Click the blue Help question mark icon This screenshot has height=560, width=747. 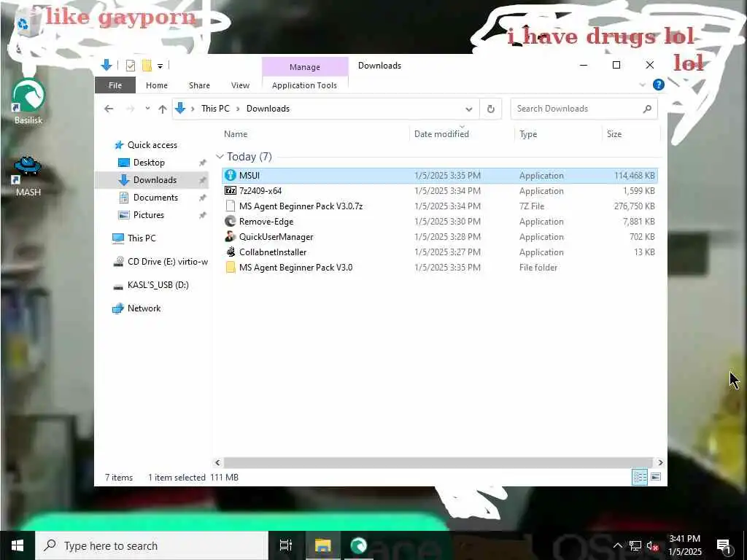pyautogui.click(x=659, y=85)
